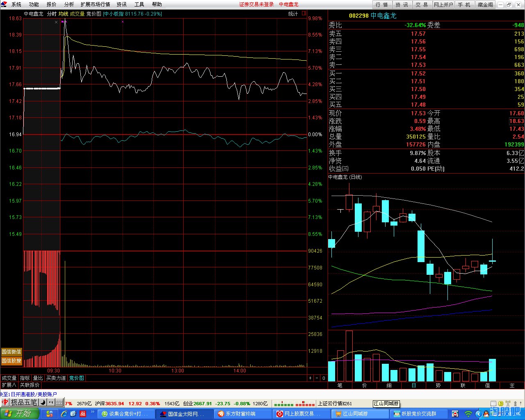Viewport: 525px width, 420px height.
Task: Click the + zoom button under chart
Action: 310,378
